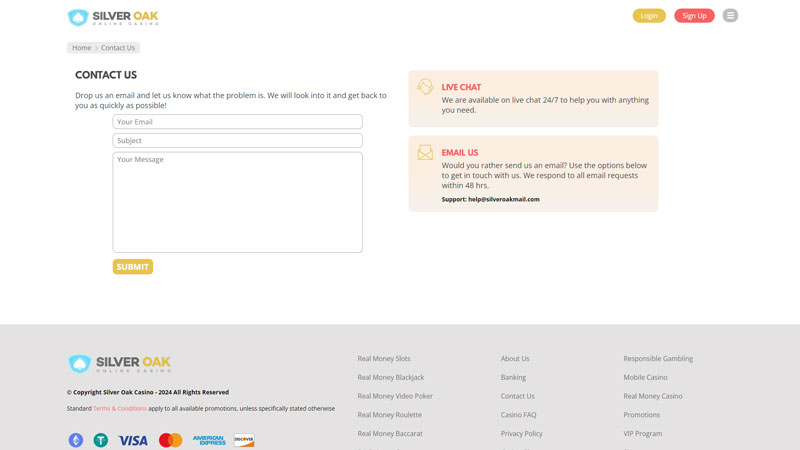Viewport: 800px width, 450px height.
Task: Click the Discover card icon
Action: pyautogui.click(x=244, y=440)
